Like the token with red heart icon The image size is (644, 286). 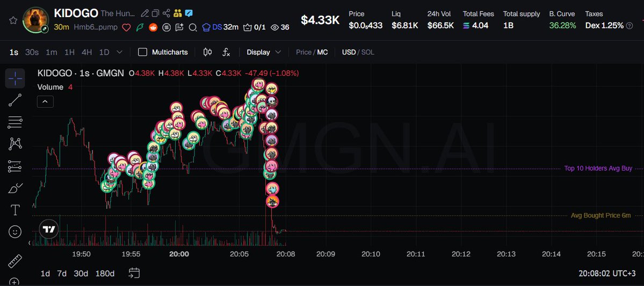tap(127, 27)
